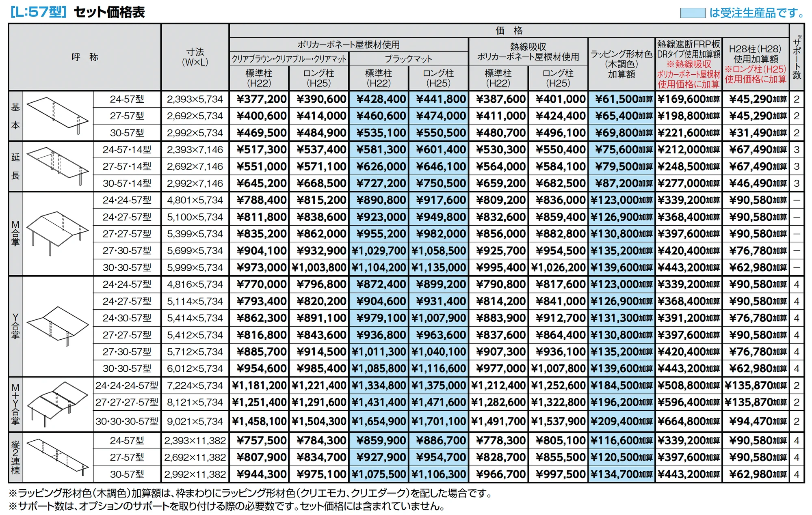Click the ¥1,701,100 ブラックマット ロング柱 cell
Image resolution: width=812 pixels, height=515 pixels.
pyautogui.click(x=439, y=421)
